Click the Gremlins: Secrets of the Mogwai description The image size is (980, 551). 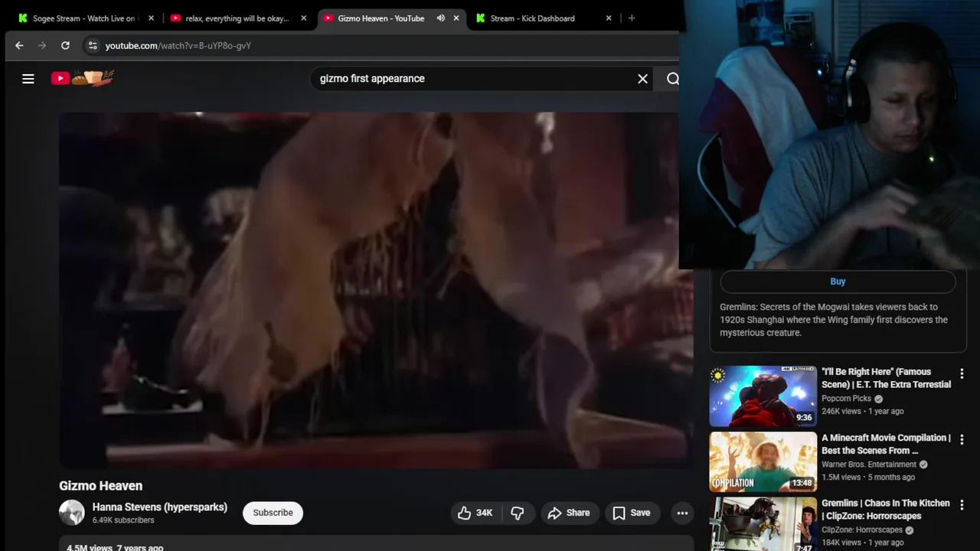coord(834,320)
